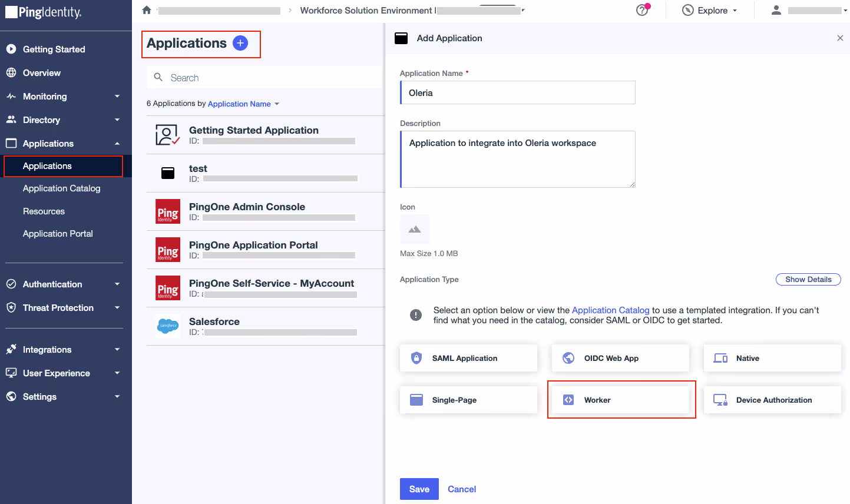Viewport: 850px width, 504px height.
Task: Open the environment selector dropdown arrow
Action: [522, 10]
